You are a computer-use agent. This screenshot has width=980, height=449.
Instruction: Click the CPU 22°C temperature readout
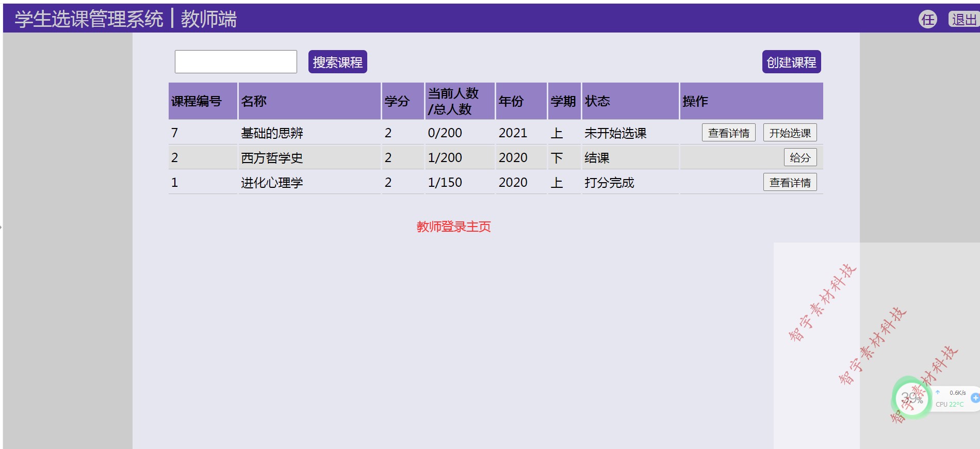coord(950,405)
